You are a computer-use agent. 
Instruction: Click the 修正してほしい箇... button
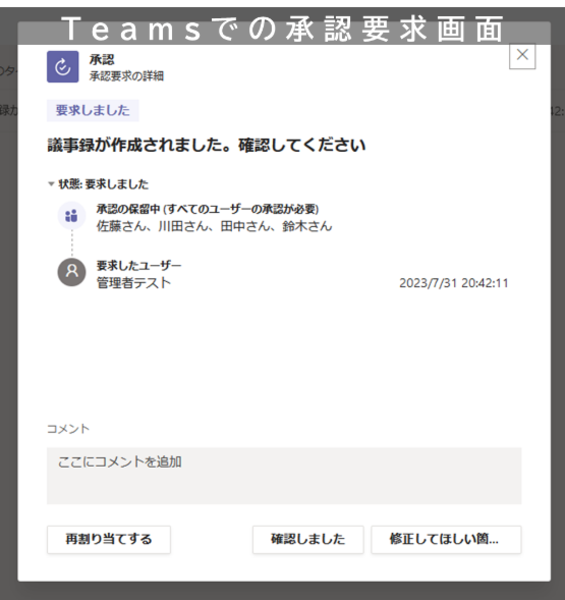coord(446,540)
